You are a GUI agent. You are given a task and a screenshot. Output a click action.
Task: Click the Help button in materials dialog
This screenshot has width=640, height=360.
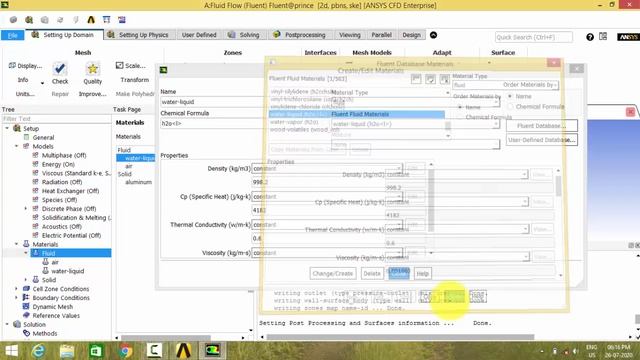pos(422,273)
